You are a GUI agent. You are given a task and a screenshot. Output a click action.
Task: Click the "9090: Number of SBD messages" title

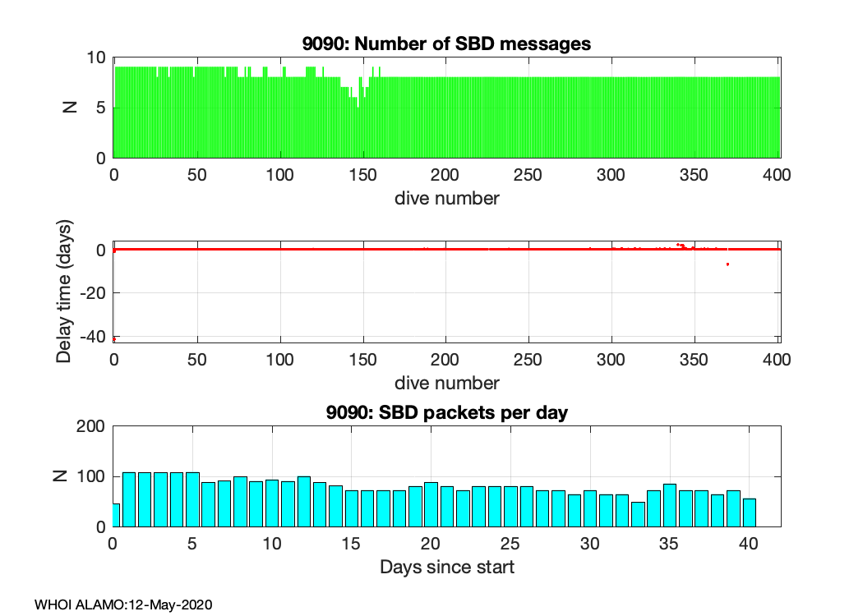pos(447,44)
